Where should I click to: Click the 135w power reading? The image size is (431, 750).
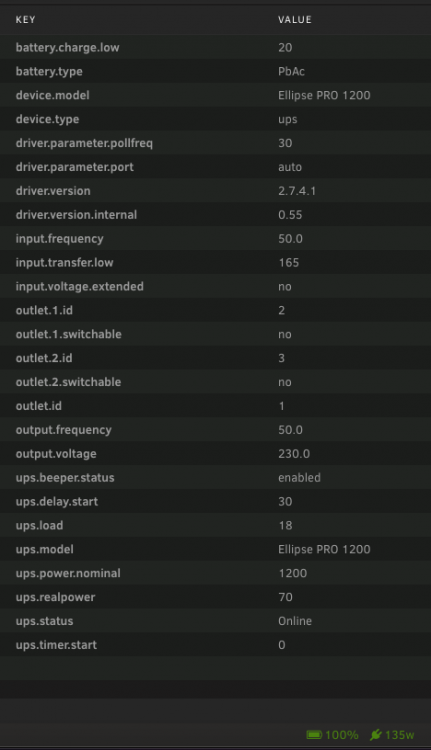(399, 735)
